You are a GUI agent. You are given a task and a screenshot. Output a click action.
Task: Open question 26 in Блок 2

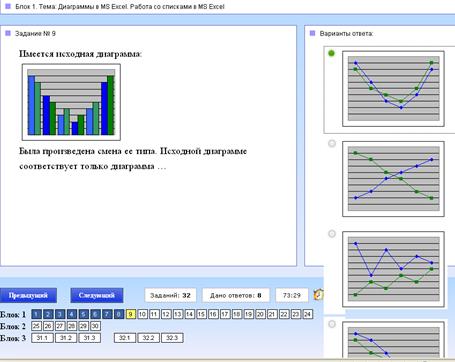48,326
